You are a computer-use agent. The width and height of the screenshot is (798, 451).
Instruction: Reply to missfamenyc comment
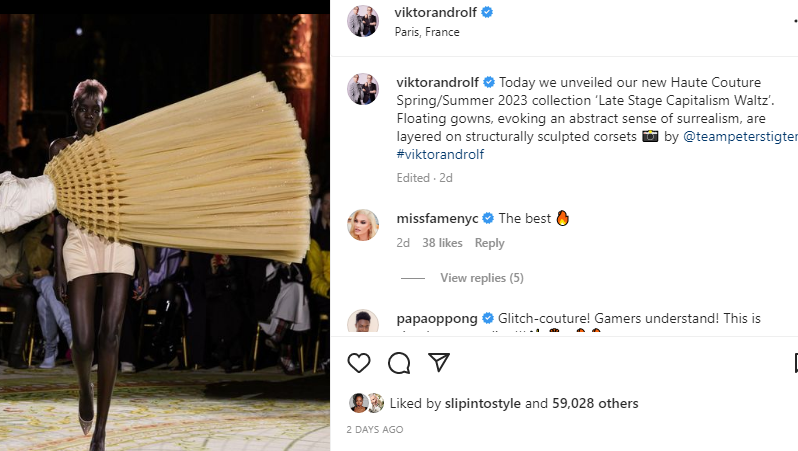pos(490,243)
